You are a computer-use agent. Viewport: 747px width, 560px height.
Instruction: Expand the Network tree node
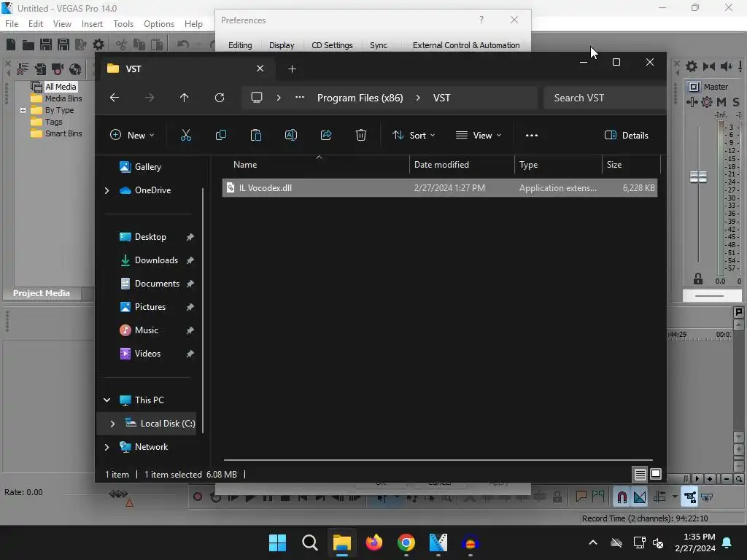pos(107,447)
